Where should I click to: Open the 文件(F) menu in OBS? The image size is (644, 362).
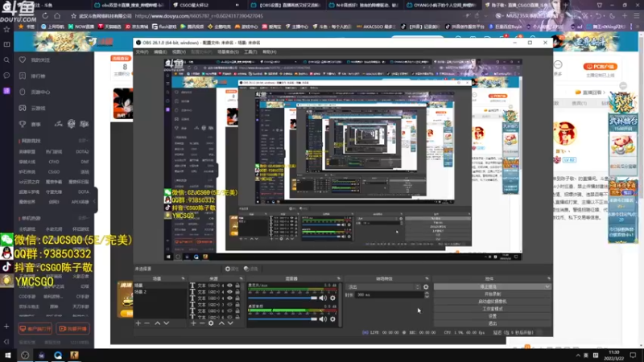tap(142, 52)
